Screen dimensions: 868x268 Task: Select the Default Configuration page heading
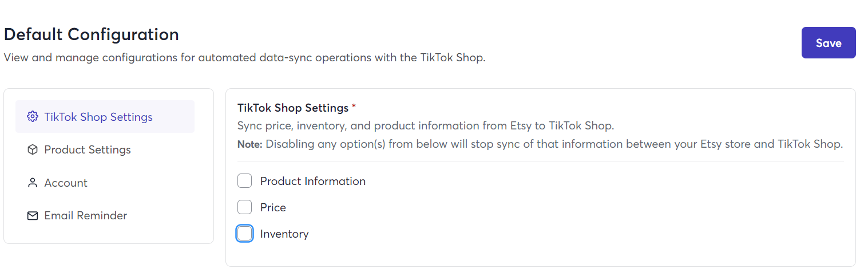pyautogui.click(x=92, y=34)
